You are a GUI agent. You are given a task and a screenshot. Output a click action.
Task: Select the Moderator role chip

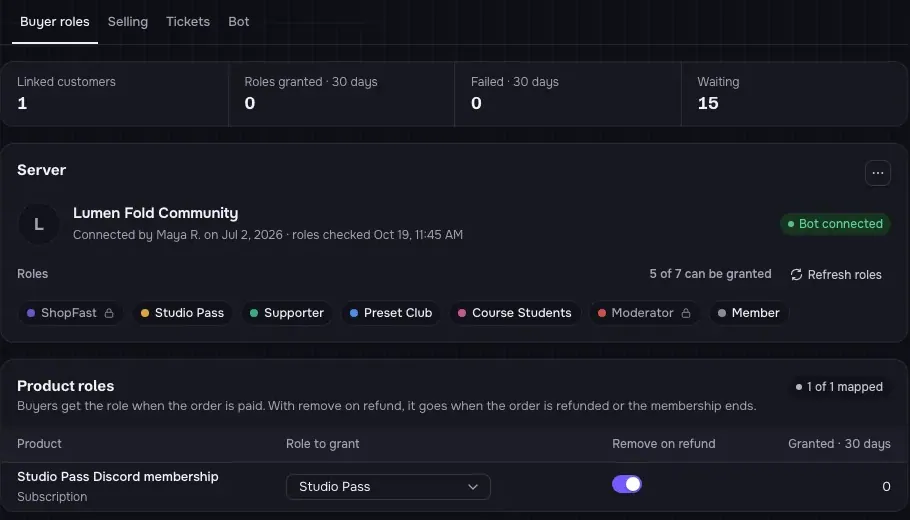644,313
